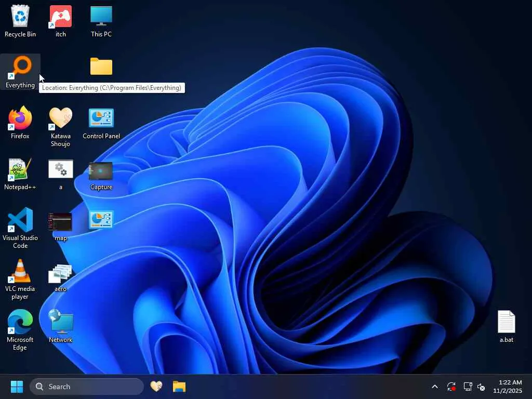Select the itch desktop shortcut

60,21
